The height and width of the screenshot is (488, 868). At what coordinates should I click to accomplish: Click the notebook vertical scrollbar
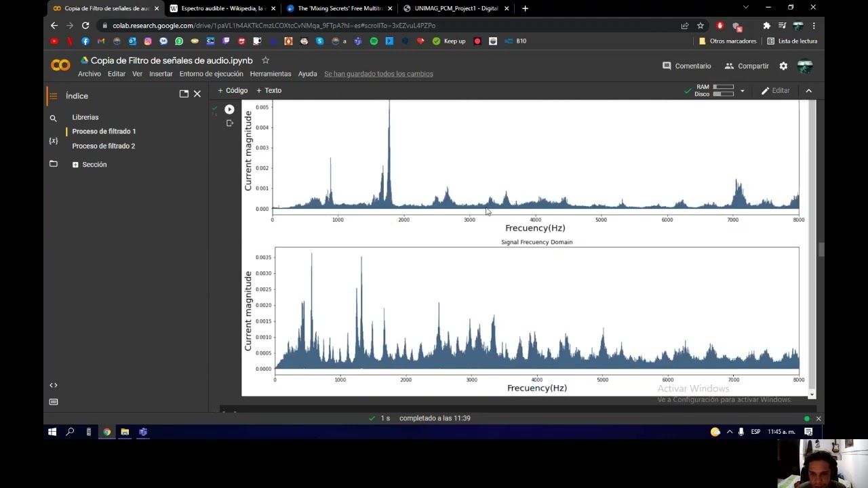821,250
